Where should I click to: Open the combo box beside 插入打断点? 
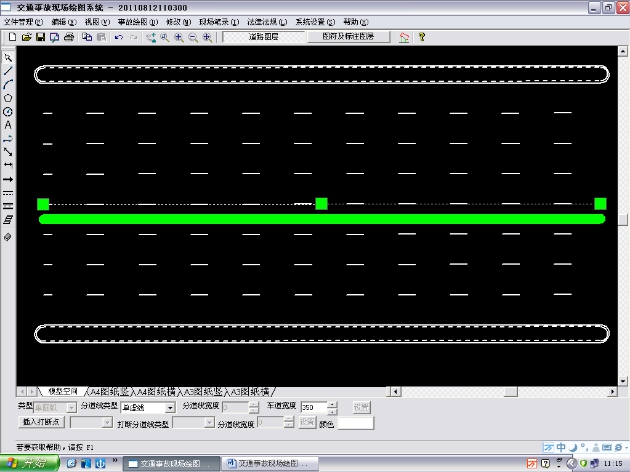[91, 423]
